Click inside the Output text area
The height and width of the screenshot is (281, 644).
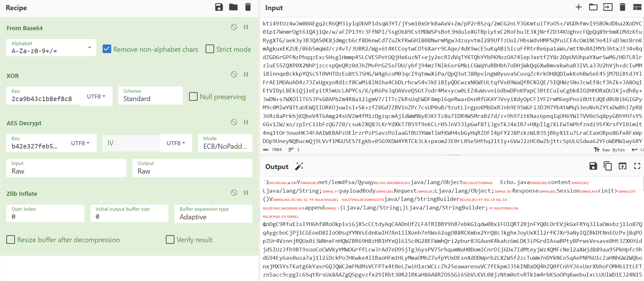pyautogui.click(x=452, y=229)
